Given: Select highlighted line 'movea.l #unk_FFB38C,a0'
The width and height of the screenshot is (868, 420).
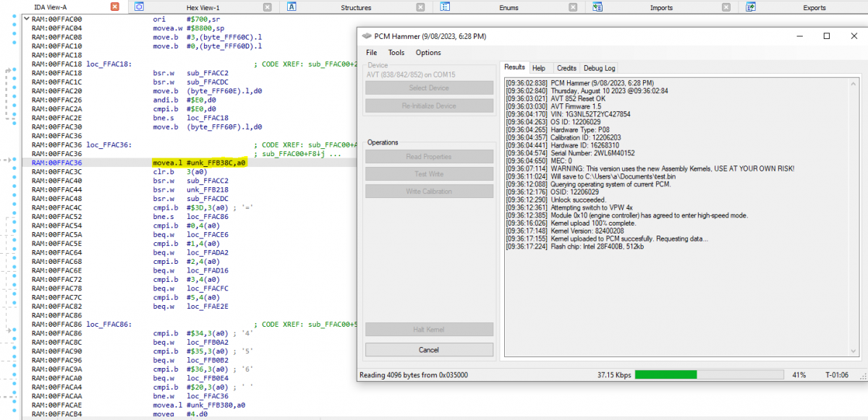Looking at the screenshot, I should click(x=200, y=163).
